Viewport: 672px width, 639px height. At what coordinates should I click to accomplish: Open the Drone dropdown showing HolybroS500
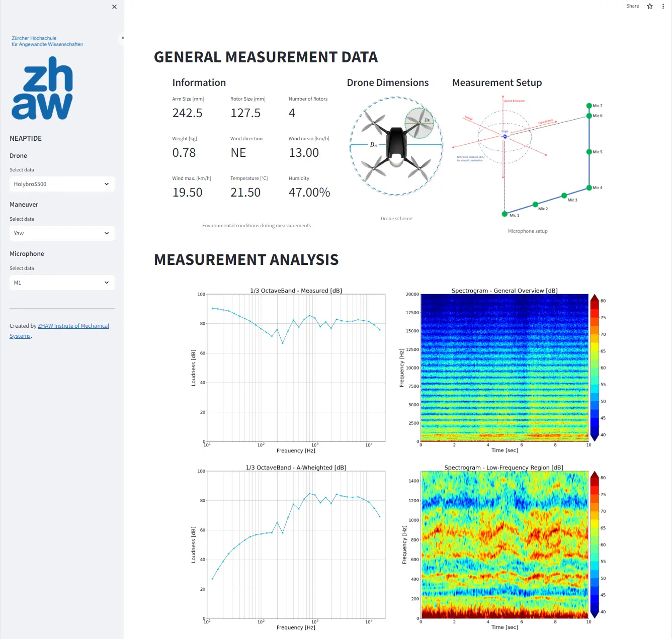pyautogui.click(x=62, y=184)
